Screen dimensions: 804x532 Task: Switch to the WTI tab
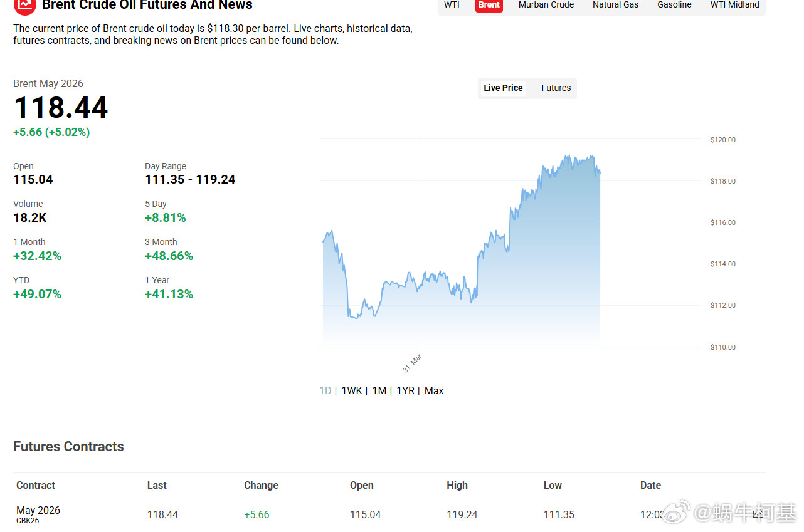point(452,5)
